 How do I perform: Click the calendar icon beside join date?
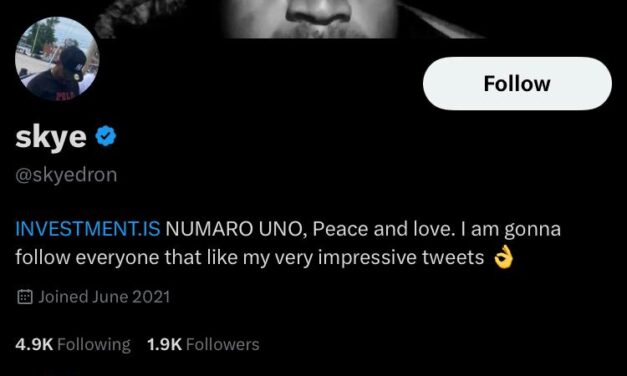(x=25, y=297)
